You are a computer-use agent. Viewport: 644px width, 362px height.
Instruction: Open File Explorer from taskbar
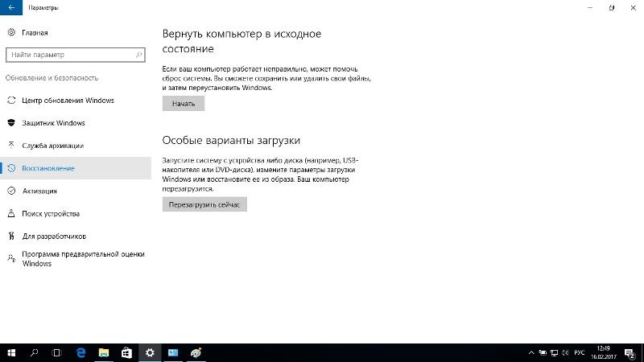(104, 352)
